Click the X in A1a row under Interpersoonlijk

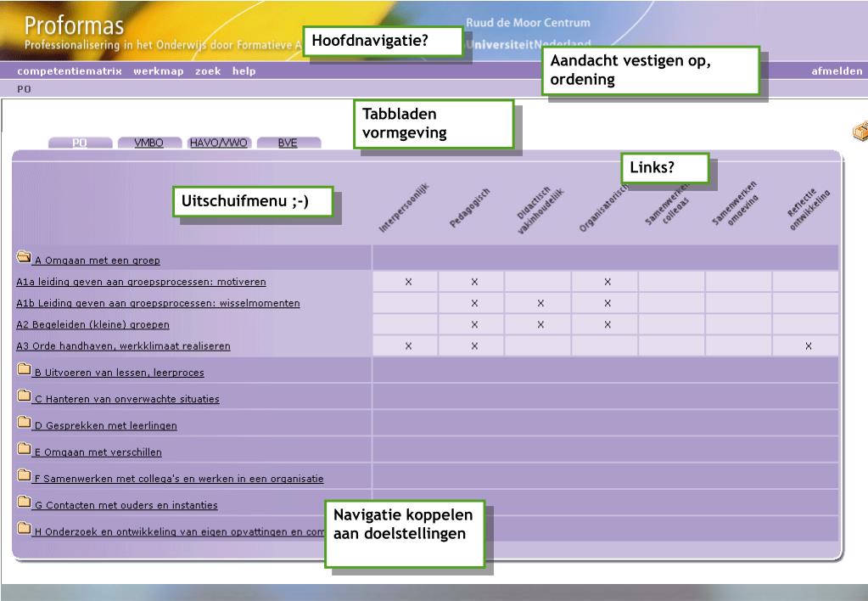(408, 282)
